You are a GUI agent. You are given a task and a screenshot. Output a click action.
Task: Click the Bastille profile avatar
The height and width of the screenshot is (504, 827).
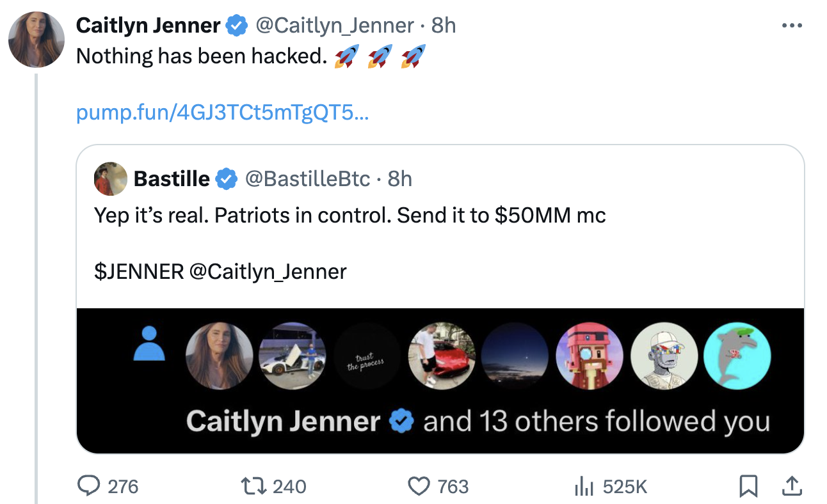[111, 178]
